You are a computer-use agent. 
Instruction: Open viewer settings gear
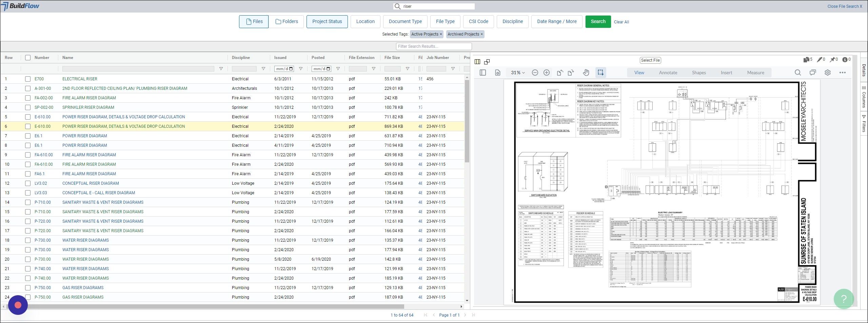click(827, 73)
